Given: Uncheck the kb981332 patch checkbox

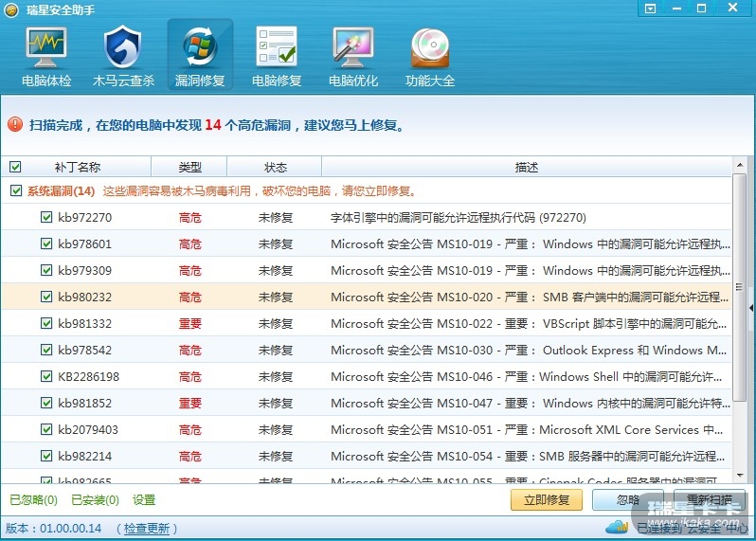Looking at the screenshot, I should point(46,323).
